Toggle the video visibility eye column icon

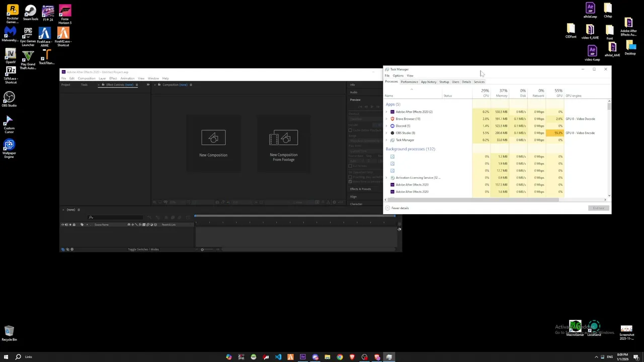coord(63,225)
